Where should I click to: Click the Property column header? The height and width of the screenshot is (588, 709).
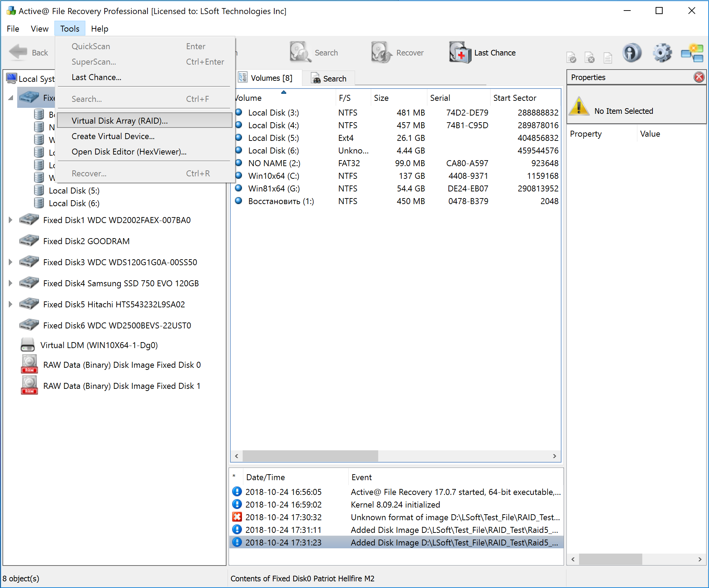point(602,134)
